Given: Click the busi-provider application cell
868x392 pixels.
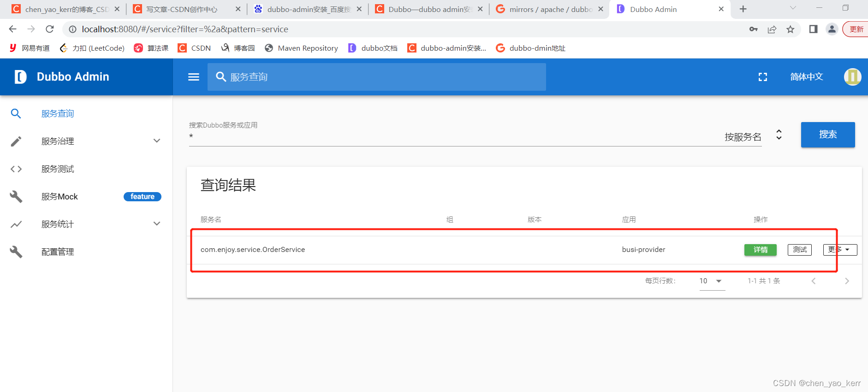Looking at the screenshot, I should (x=643, y=250).
